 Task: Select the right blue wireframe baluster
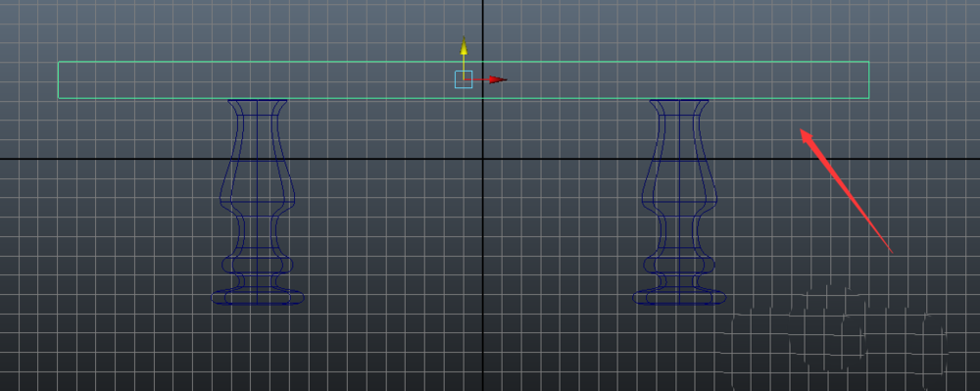[x=679, y=202]
